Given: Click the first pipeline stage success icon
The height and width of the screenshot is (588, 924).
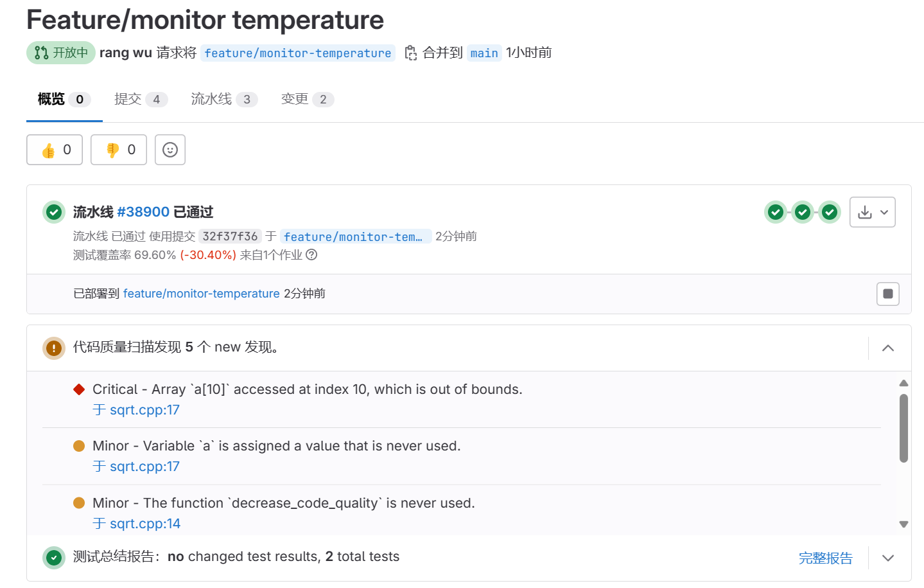Looking at the screenshot, I should [776, 211].
